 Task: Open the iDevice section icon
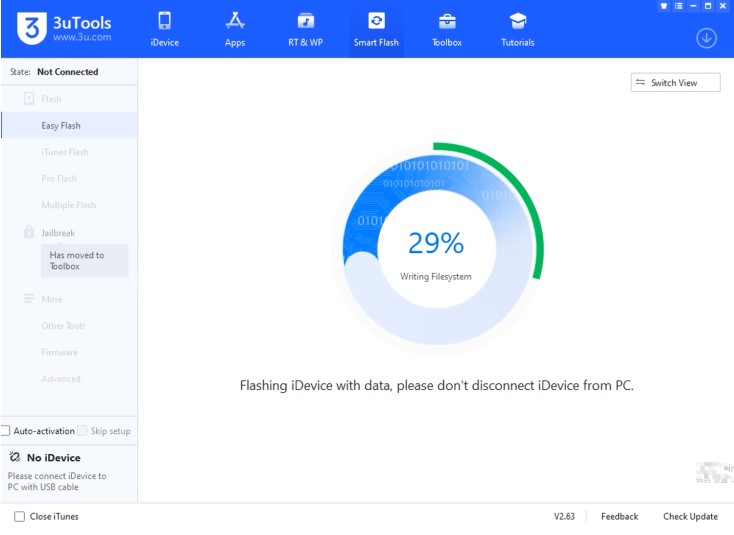coord(165,21)
